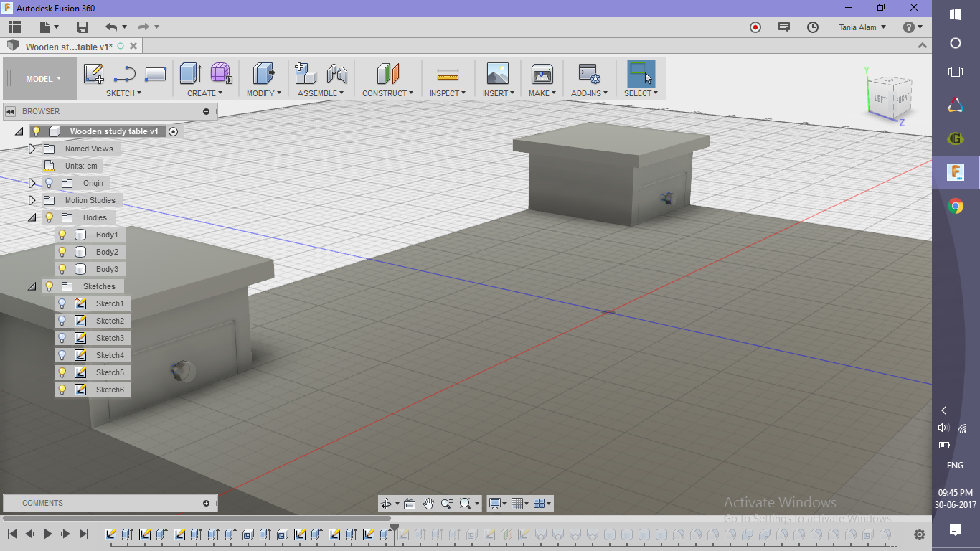
Task: Select the Rectangle sketch tool icon
Action: point(156,73)
